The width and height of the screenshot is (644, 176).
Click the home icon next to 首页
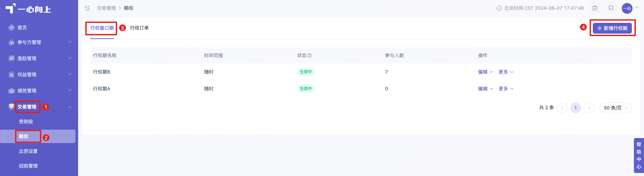click(x=11, y=28)
